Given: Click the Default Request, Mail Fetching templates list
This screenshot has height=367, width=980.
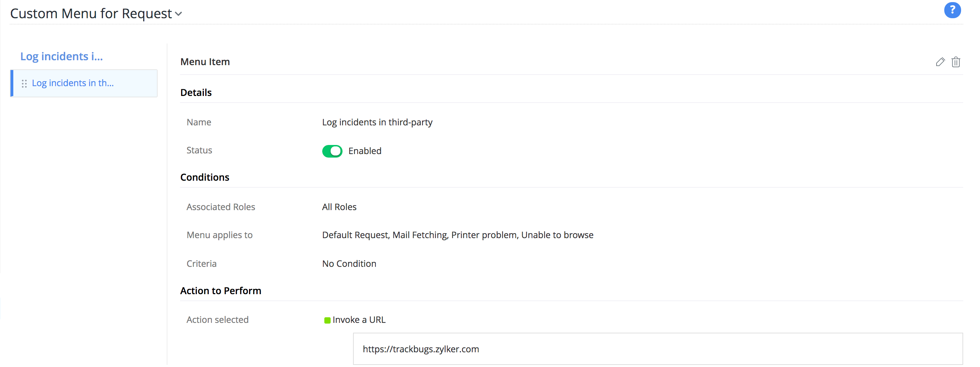Looking at the screenshot, I should (457, 235).
